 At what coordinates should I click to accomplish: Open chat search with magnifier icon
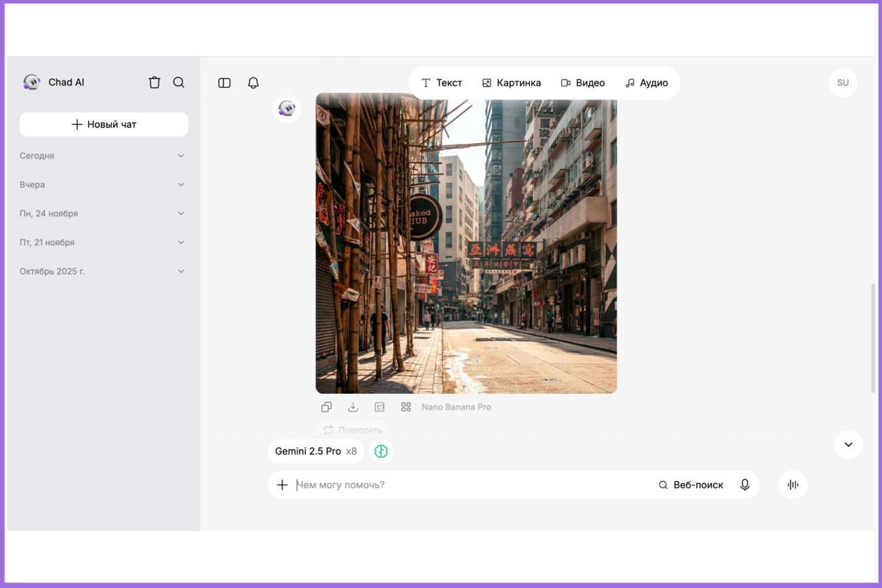178,82
